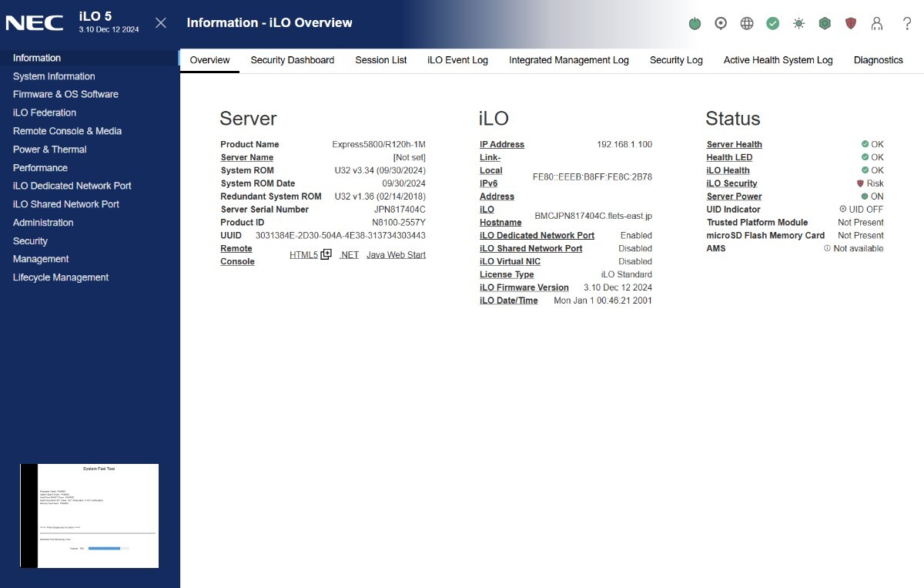Click the NEC logo
Screen dimensions: 924x588
pyautogui.click(x=35, y=23)
